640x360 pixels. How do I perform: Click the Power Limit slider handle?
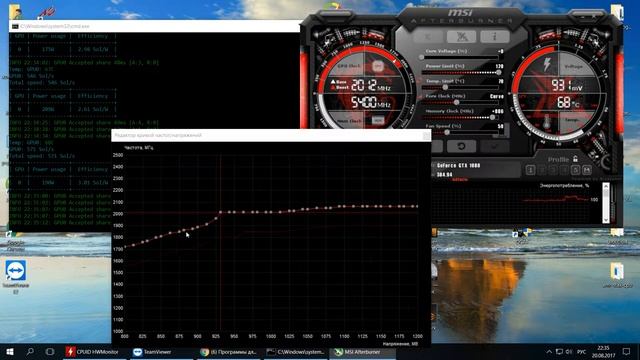click(498, 72)
